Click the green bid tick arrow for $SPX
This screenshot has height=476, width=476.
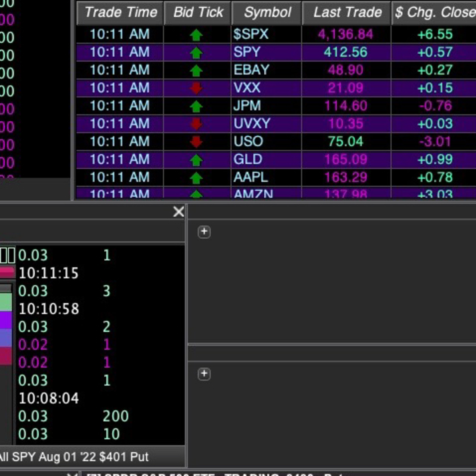pos(196,35)
